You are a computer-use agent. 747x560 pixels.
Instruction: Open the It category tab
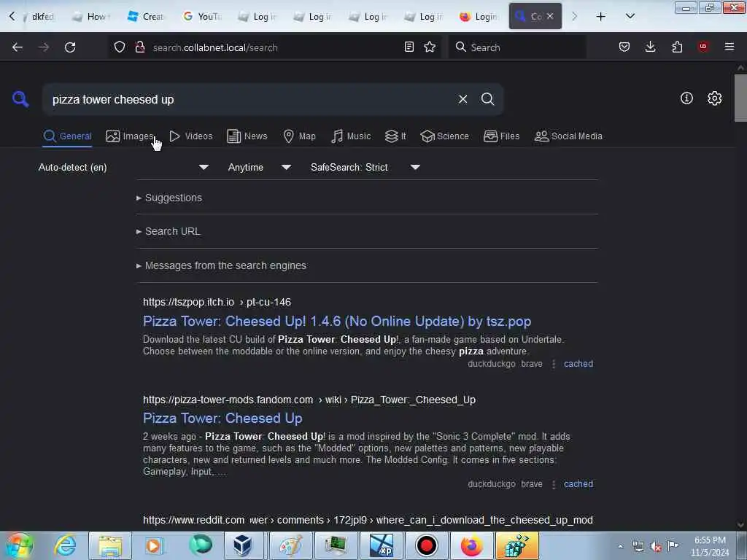(x=395, y=136)
